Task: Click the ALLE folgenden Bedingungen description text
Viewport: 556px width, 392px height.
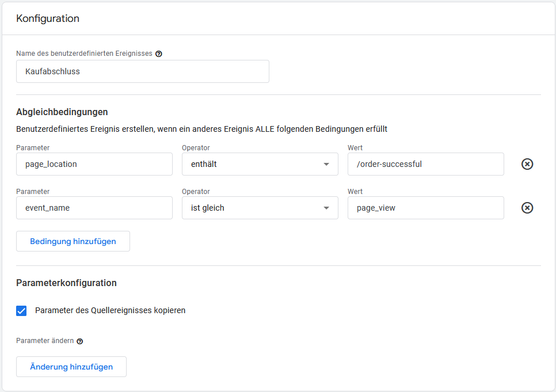Action: tap(201, 129)
